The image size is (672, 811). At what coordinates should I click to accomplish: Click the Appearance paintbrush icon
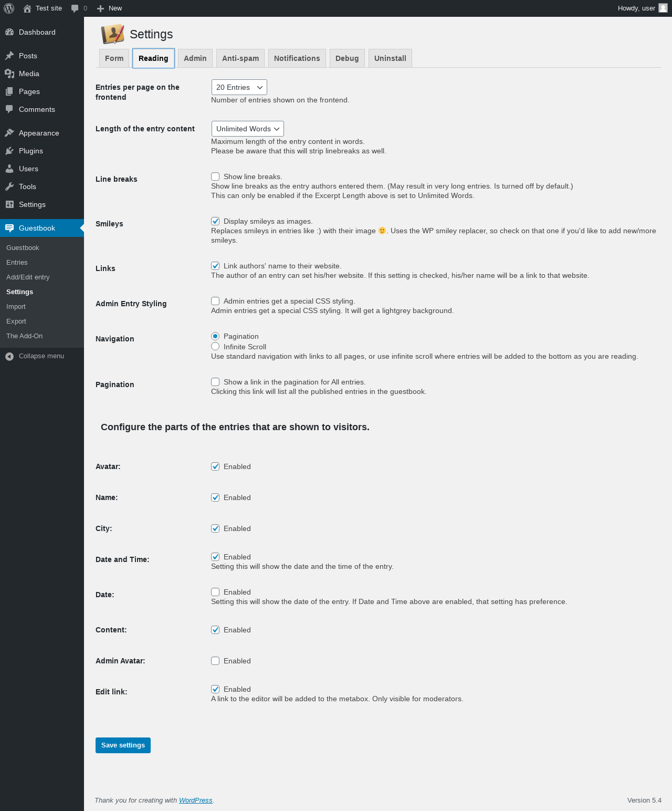click(x=9, y=133)
